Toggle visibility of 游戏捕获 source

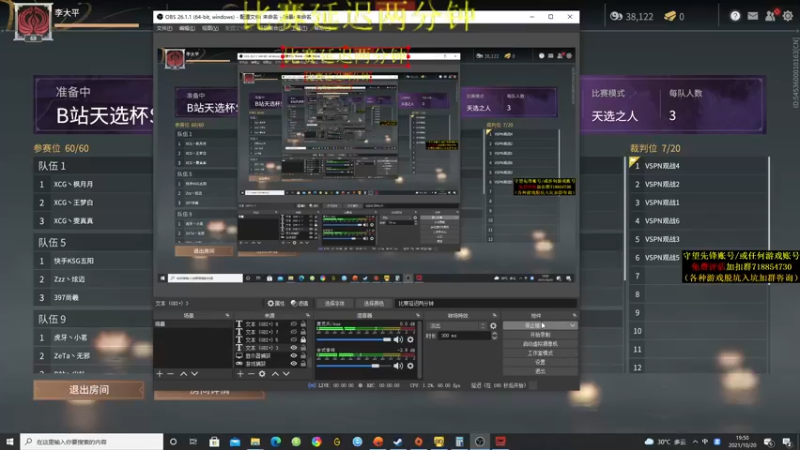[293, 364]
